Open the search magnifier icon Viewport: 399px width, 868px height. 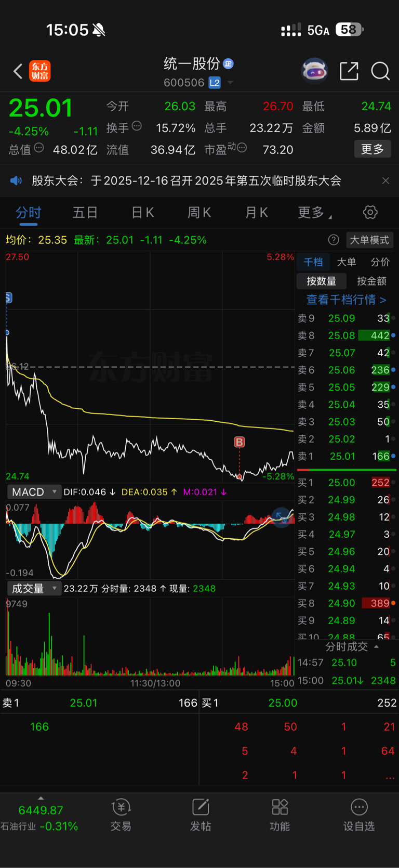click(380, 71)
